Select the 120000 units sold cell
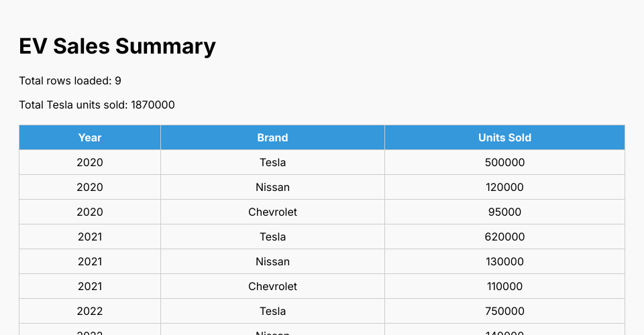644x335 pixels. click(504, 187)
